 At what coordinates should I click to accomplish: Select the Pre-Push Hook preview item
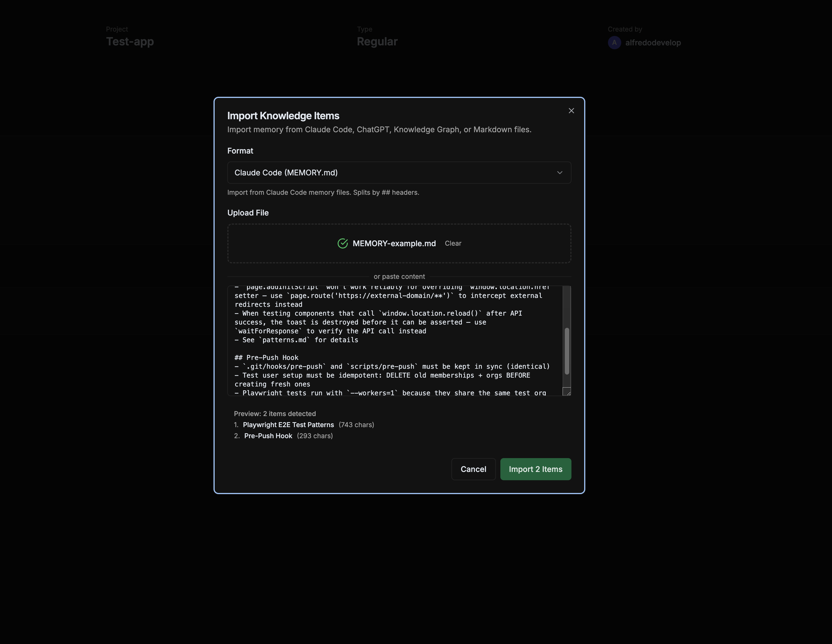point(269,435)
